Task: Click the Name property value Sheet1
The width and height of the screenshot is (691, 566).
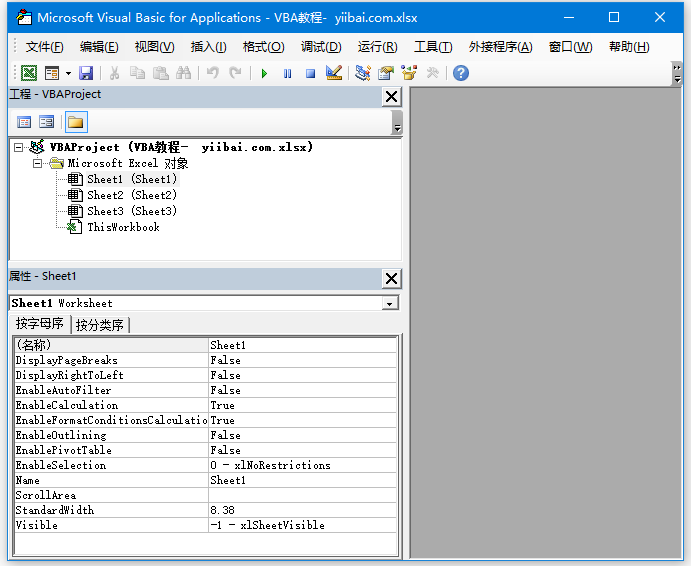Action: pyautogui.click(x=302, y=480)
